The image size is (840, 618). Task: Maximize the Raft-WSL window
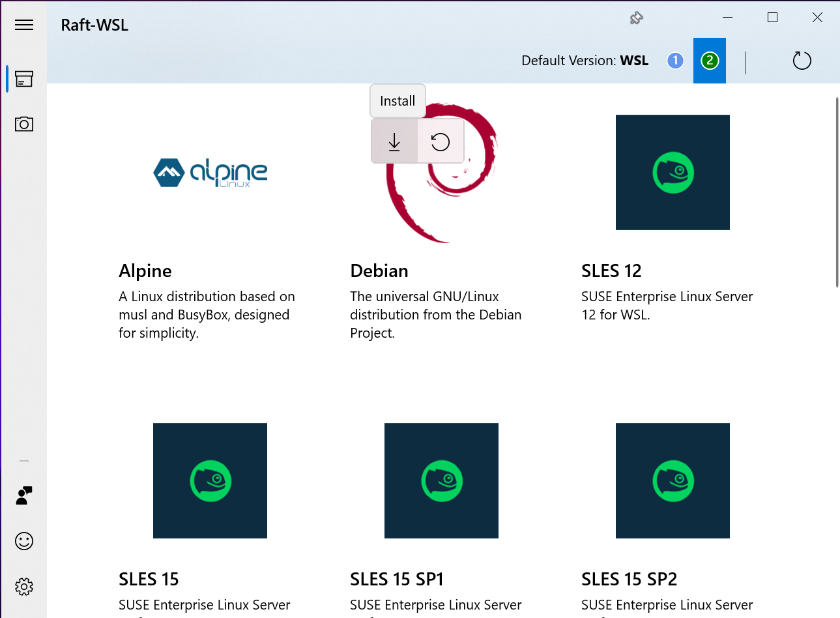tap(773, 18)
